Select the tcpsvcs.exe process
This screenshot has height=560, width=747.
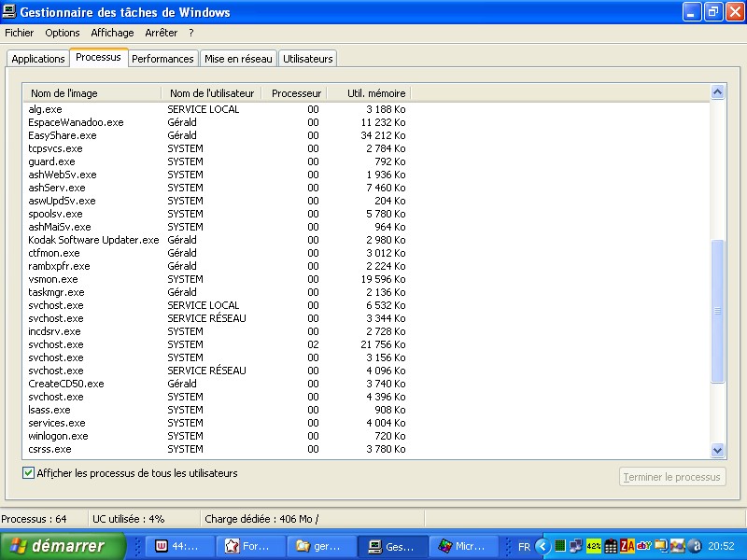(x=217, y=148)
